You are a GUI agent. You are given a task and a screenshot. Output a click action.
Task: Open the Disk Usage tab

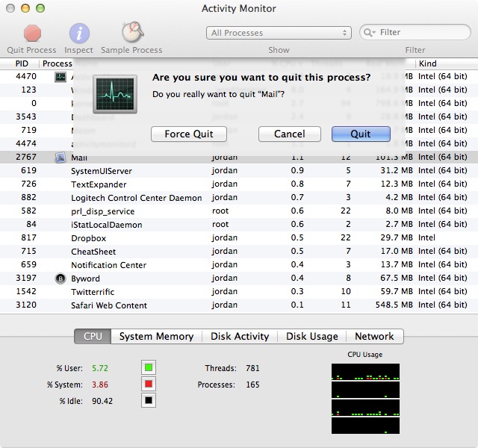click(312, 336)
